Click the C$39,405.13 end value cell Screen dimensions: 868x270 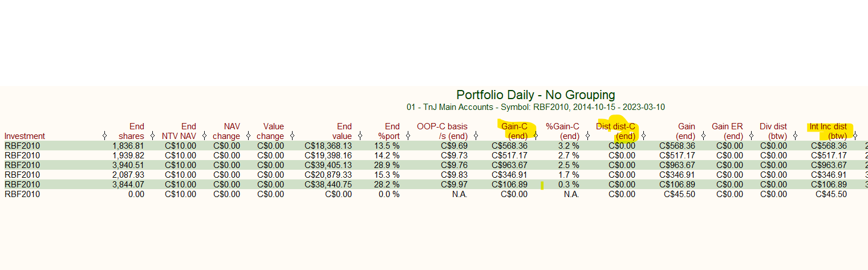coord(328,165)
